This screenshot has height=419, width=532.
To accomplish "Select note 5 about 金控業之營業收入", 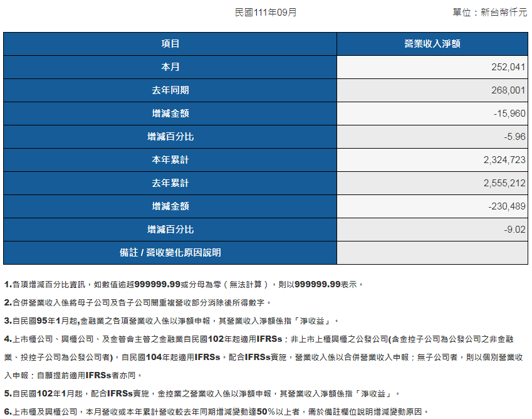I will [202, 393].
